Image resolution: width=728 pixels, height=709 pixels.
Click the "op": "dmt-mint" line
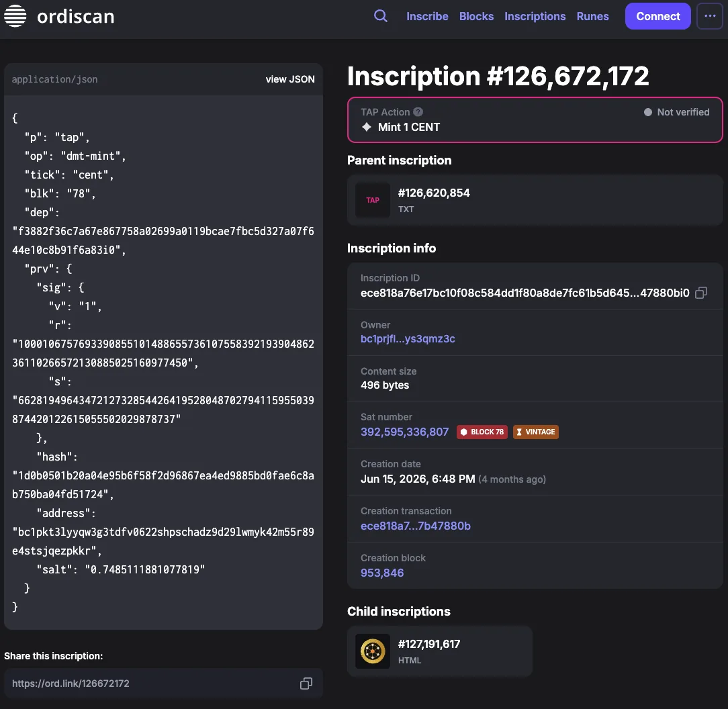[75, 156]
